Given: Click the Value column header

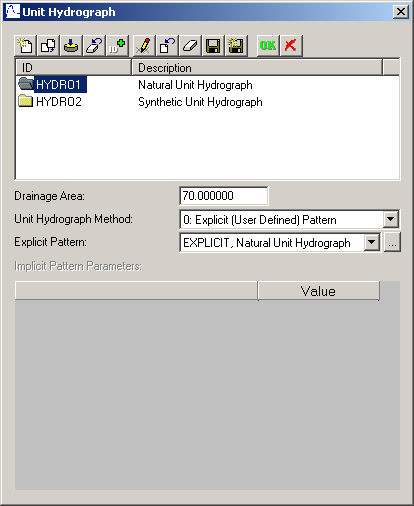Looking at the screenshot, I should (x=319, y=291).
